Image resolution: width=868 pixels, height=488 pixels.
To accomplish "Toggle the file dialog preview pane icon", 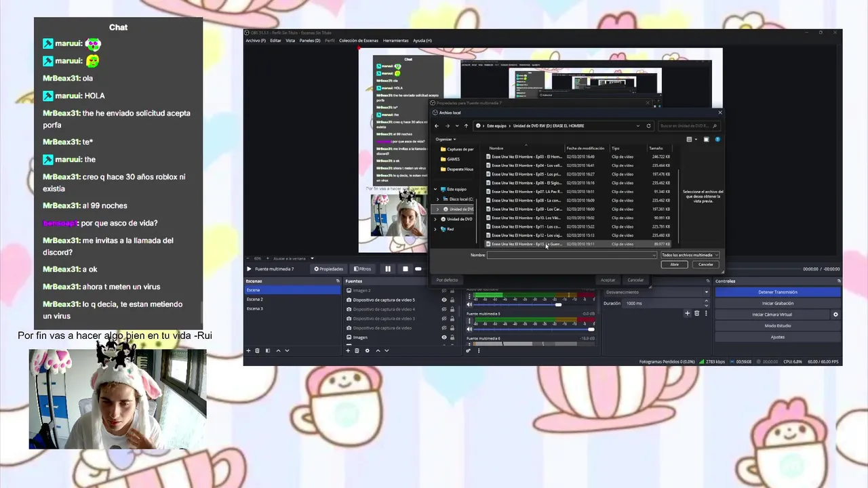I will click(x=706, y=139).
